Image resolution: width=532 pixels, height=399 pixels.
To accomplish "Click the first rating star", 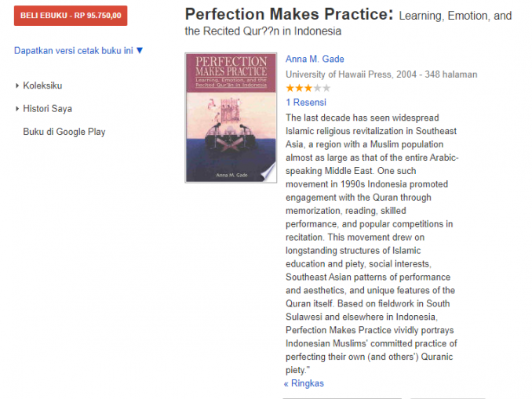I will pyautogui.click(x=290, y=89).
